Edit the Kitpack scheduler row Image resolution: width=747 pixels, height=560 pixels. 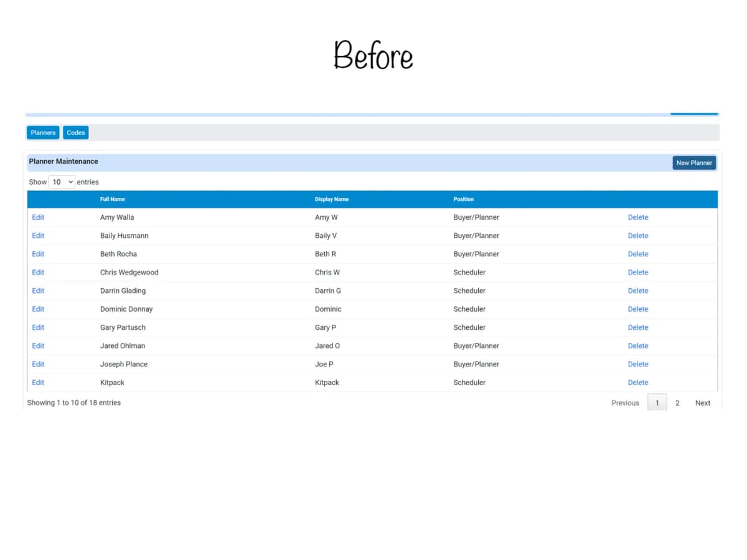tap(38, 383)
